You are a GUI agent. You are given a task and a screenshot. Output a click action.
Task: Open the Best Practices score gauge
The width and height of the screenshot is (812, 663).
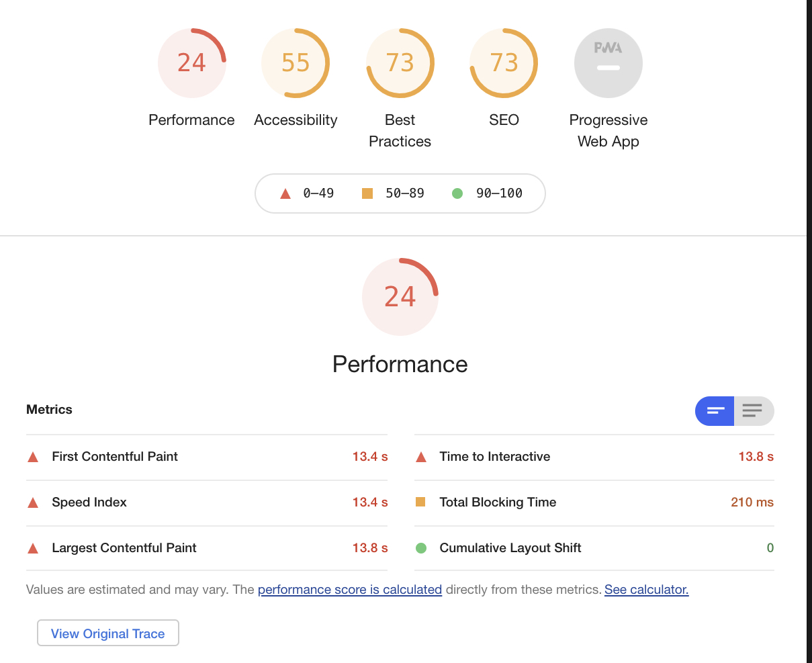(400, 62)
